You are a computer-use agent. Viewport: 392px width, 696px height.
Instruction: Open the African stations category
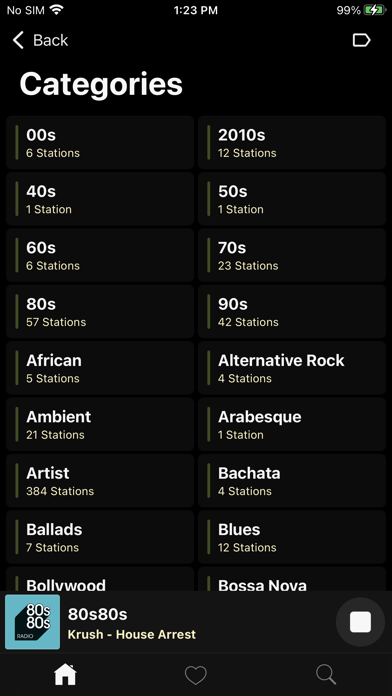(x=100, y=368)
